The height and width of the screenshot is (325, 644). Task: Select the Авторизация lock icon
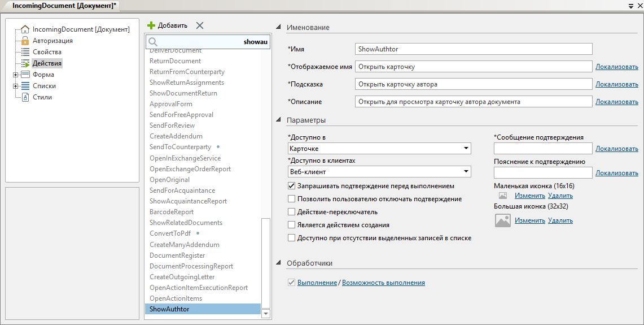(x=25, y=41)
